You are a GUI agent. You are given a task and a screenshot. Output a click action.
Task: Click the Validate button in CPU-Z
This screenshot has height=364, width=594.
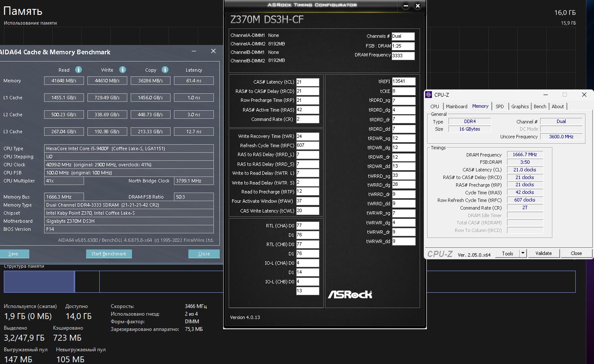[544, 253]
